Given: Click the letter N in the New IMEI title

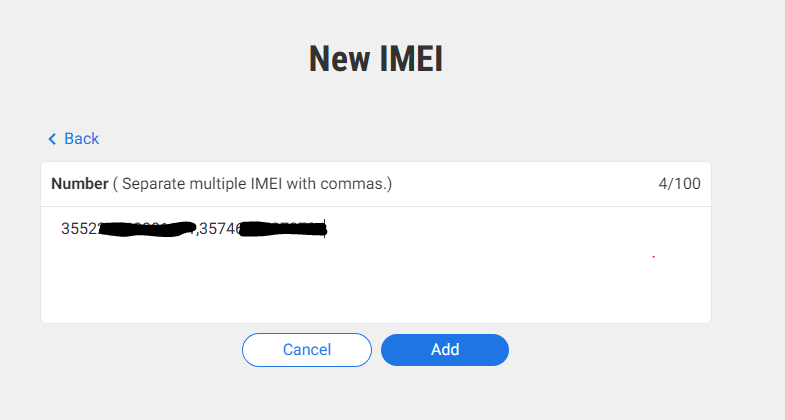Looking at the screenshot, I should (320, 59).
